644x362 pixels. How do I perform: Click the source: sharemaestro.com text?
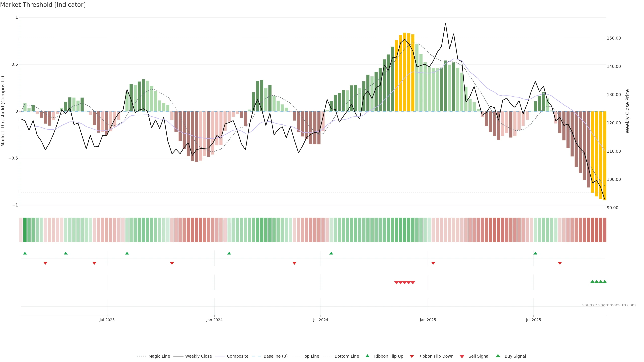(x=609, y=305)
